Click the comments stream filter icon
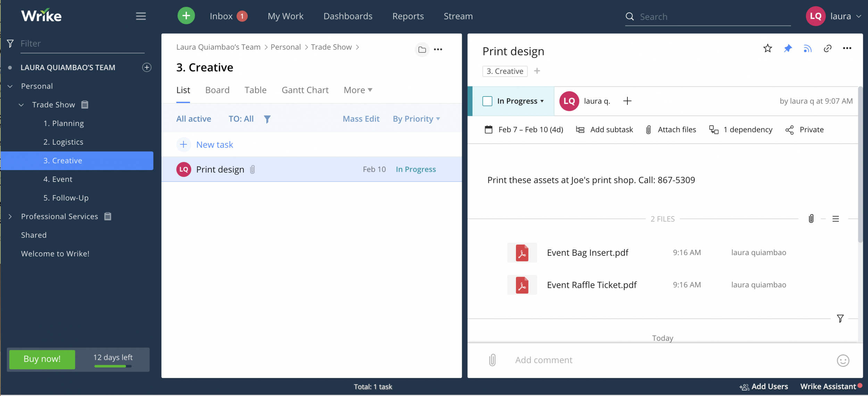 point(840,319)
